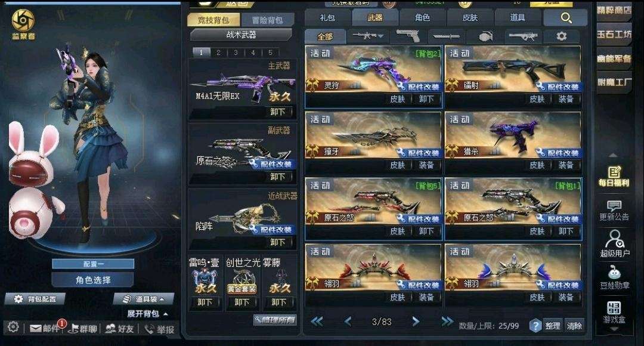Open the weapon search magnifier icon
The image size is (644, 346).
[566, 18]
